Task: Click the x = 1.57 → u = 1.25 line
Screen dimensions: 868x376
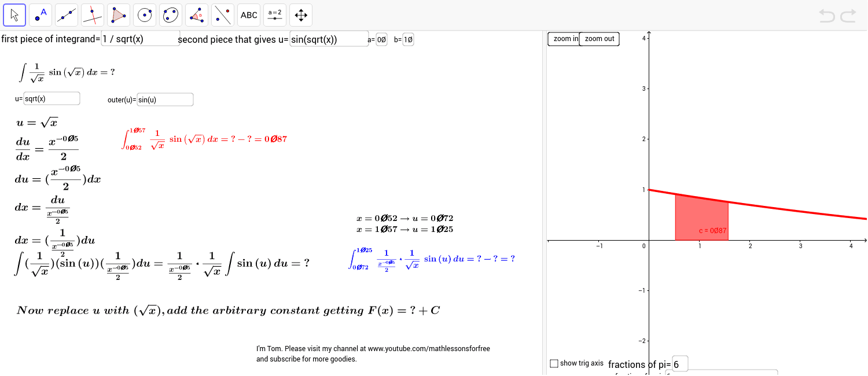Action: pyautogui.click(x=405, y=229)
